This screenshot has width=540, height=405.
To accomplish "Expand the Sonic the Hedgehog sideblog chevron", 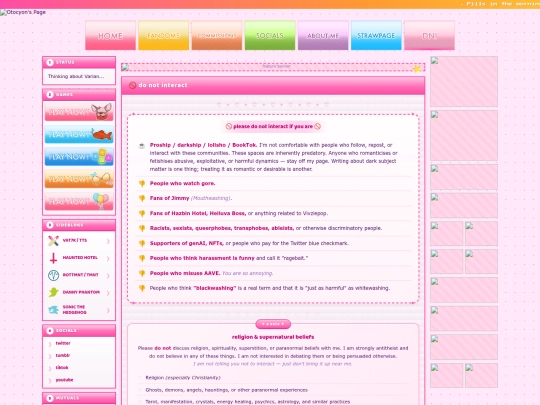I will pyautogui.click(x=108, y=310).
